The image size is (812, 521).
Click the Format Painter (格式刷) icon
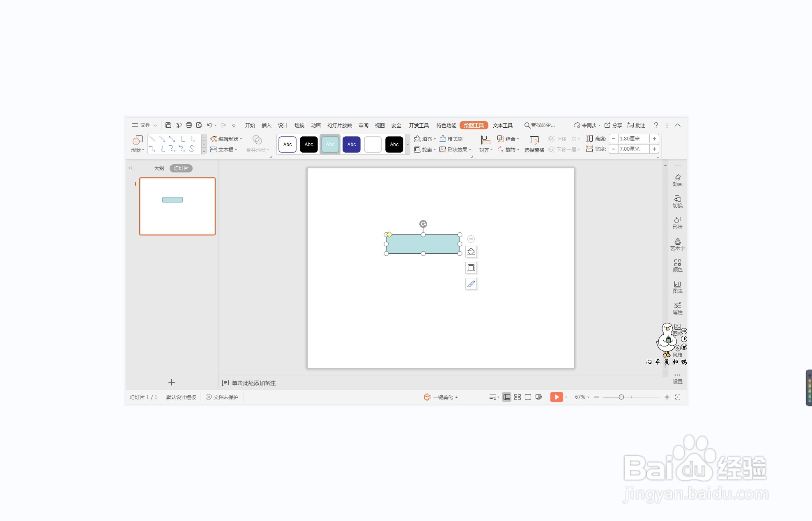[443, 139]
